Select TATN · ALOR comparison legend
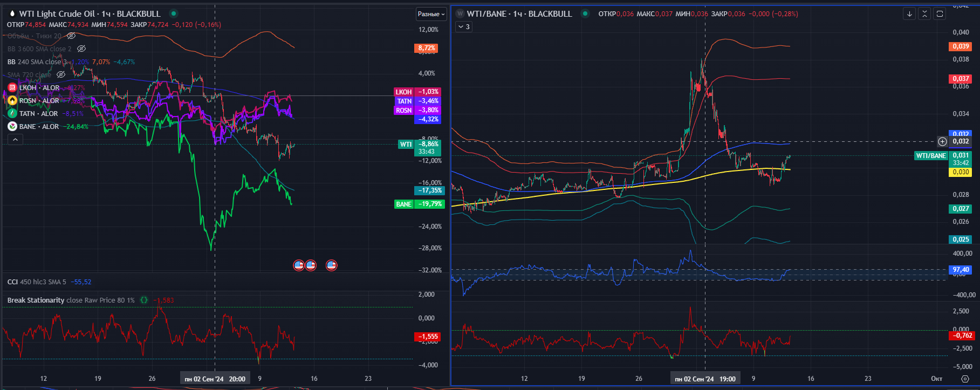This screenshot has height=390, width=980. pos(38,113)
